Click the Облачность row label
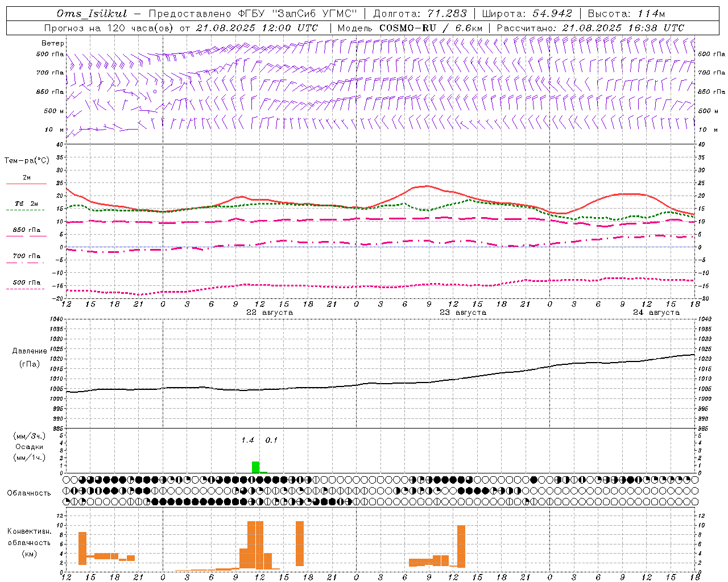 (29, 493)
